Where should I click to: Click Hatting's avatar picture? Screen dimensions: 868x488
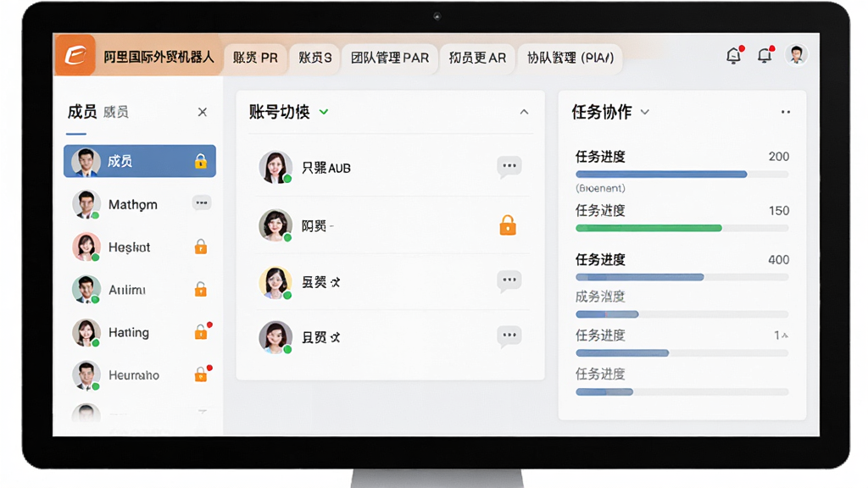pos(86,332)
